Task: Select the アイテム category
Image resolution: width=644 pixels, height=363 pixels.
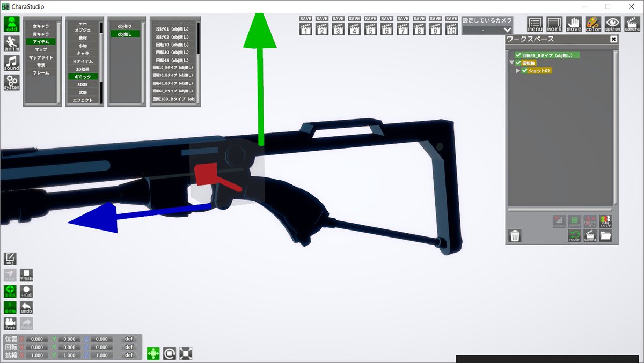Action: coord(41,41)
